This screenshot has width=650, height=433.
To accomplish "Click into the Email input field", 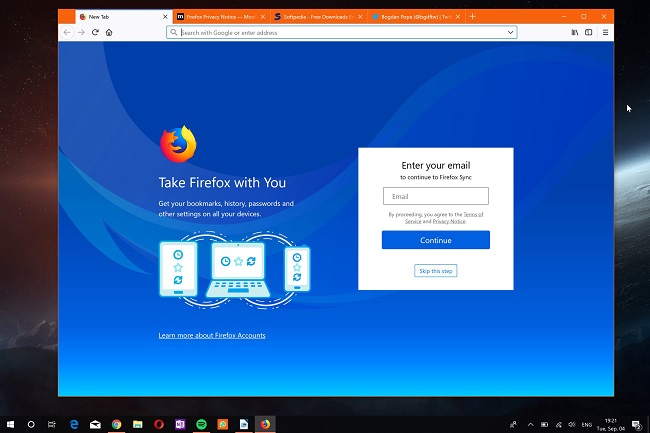I will [435, 197].
